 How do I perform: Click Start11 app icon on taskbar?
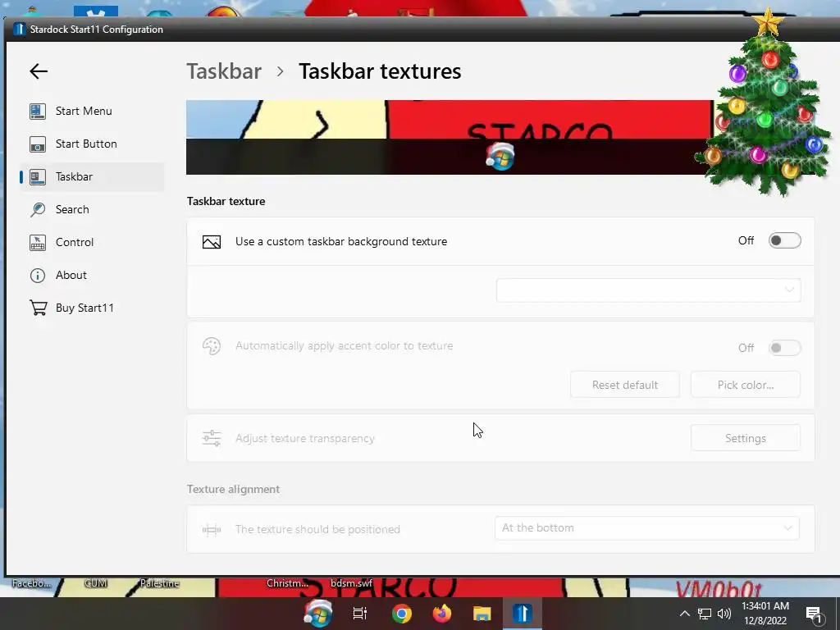[x=523, y=614]
